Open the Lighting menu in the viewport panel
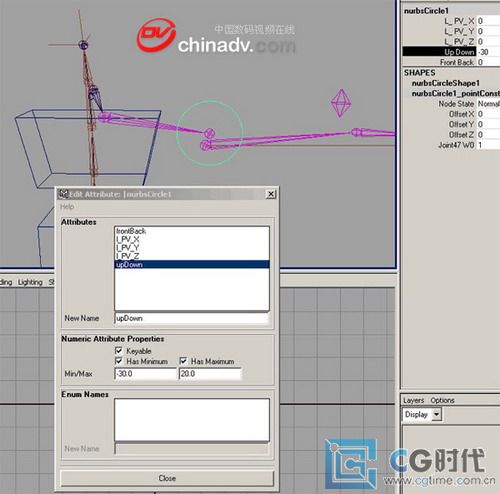 click(30, 282)
